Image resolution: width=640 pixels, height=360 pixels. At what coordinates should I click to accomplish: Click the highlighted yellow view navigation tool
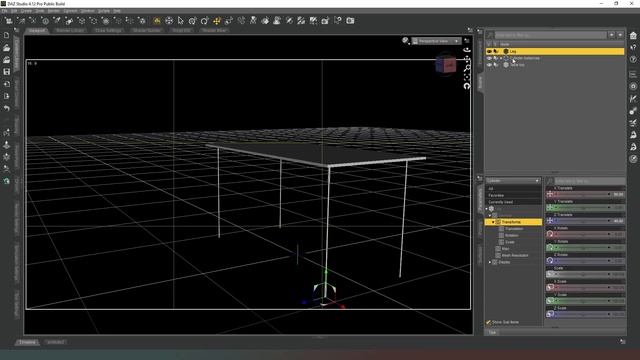(x=157, y=21)
